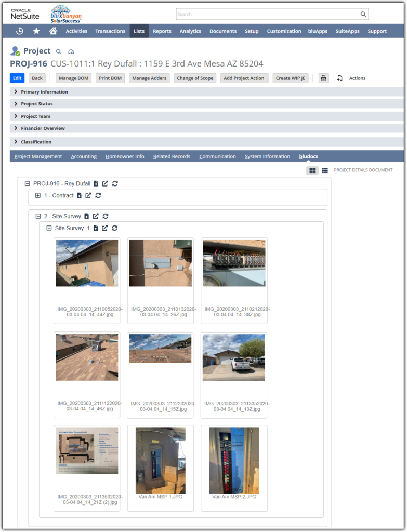Collapse the Site Survey_1 folder node
The image size is (407, 532).
click(x=49, y=228)
